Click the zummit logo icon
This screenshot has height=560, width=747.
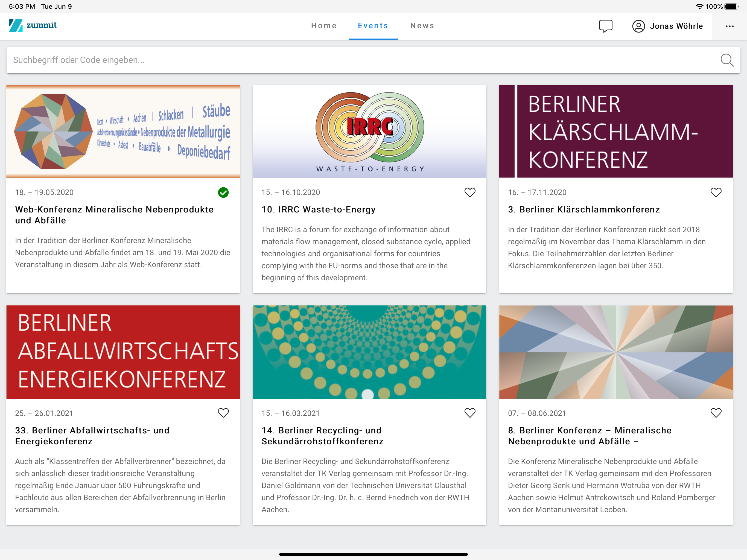coord(16,26)
